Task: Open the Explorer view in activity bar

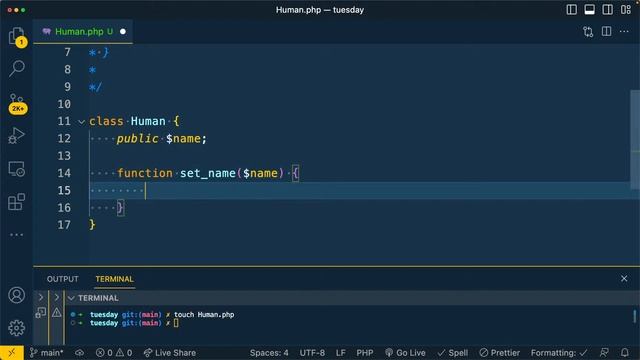Action: click(x=16, y=37)
